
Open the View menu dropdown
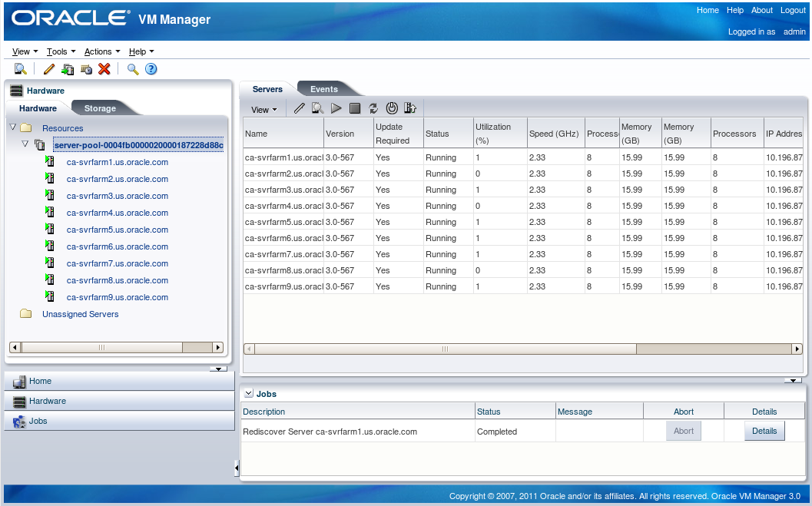[25, 51]
